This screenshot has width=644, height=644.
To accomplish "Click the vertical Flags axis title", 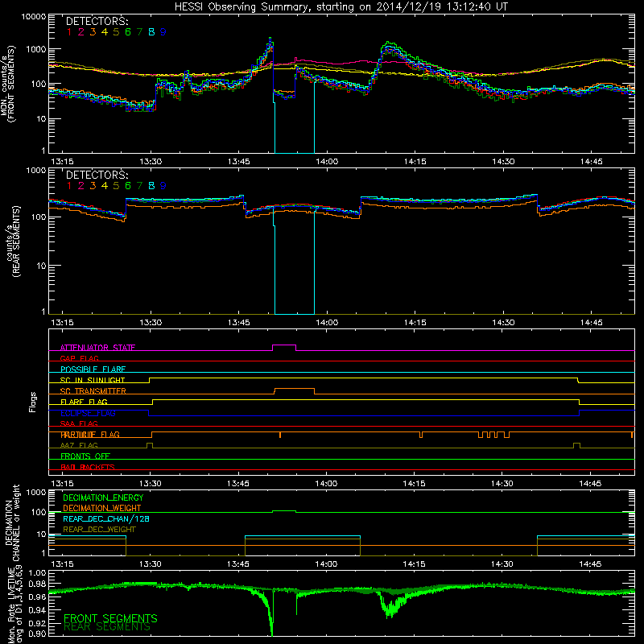I will 32,402.
